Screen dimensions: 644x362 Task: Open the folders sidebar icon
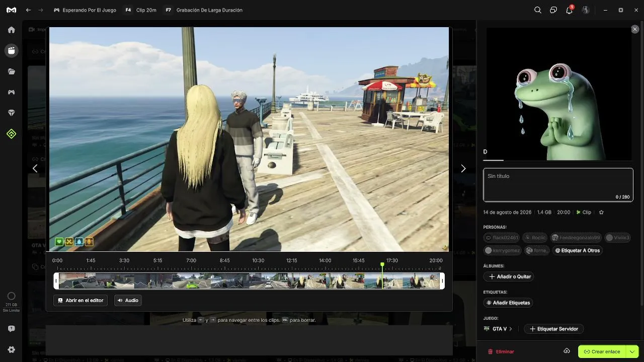click(11, 71)
